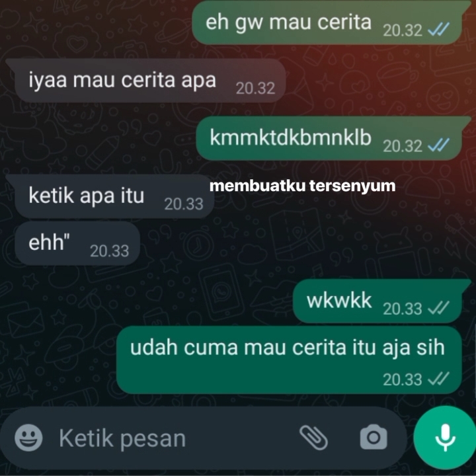The height and width of the screenshot is (476, 476).
Task: Click 20.33 timestamp on 'ehh"' message
Action: 109,251
